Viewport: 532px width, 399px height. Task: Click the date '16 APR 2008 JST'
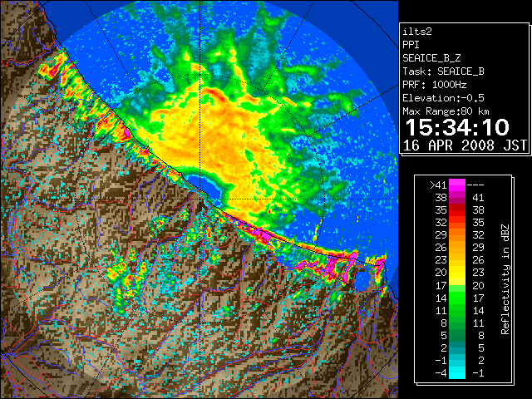(465, 145)
